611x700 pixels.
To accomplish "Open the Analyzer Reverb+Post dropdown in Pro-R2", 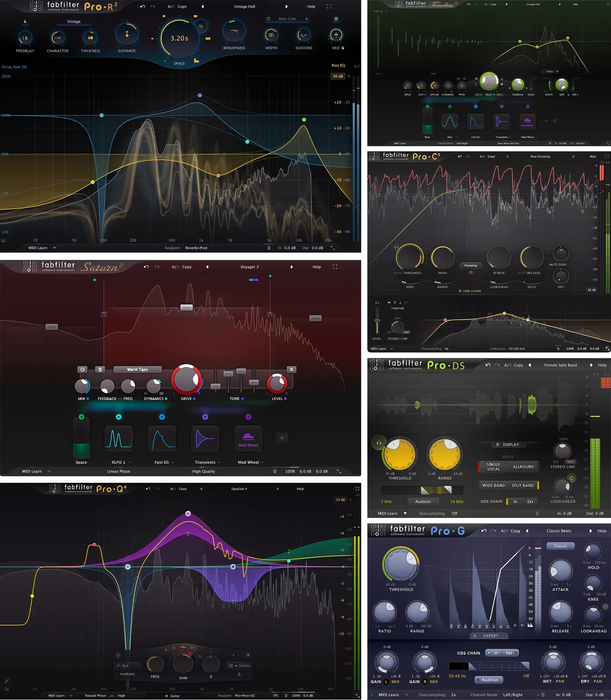I will [x=196, y=248].
